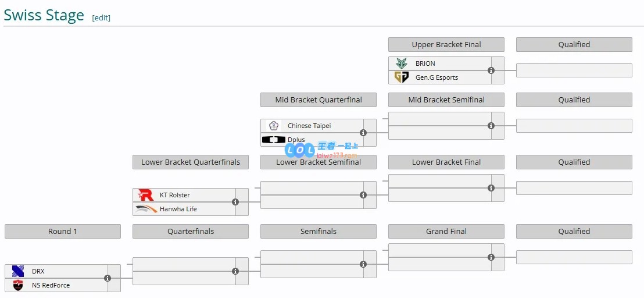Open info icon for Chinese Taipei vs Dplus match

363,133
